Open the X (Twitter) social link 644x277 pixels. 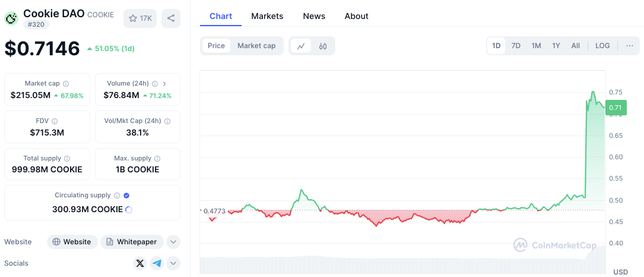(140, 263)
